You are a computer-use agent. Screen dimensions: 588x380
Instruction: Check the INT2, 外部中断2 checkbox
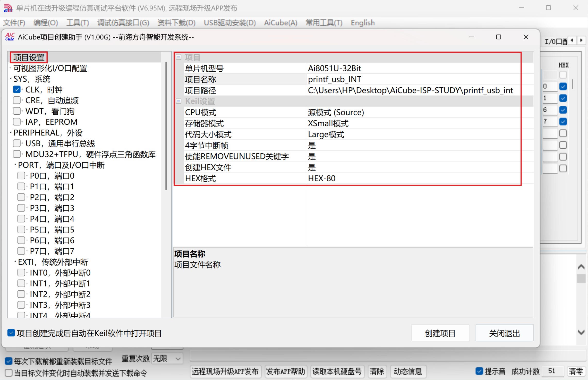(x=21, y=294)
